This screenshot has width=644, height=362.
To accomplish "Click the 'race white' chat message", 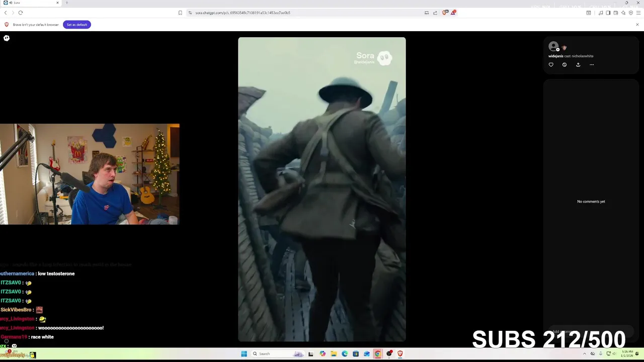I will (x=42, y=337).
